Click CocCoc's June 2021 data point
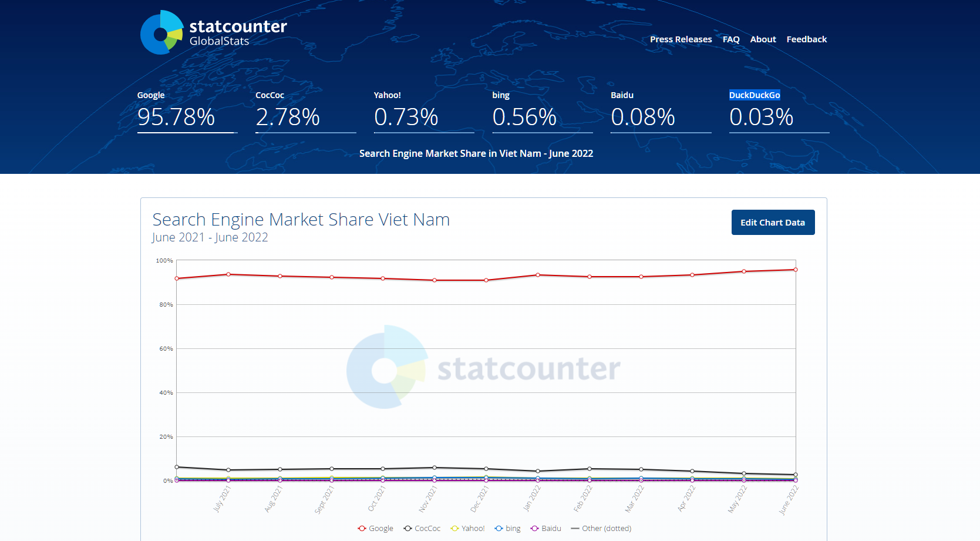The width and height of the screenshot is (980, 541). [x=177, y=467]
